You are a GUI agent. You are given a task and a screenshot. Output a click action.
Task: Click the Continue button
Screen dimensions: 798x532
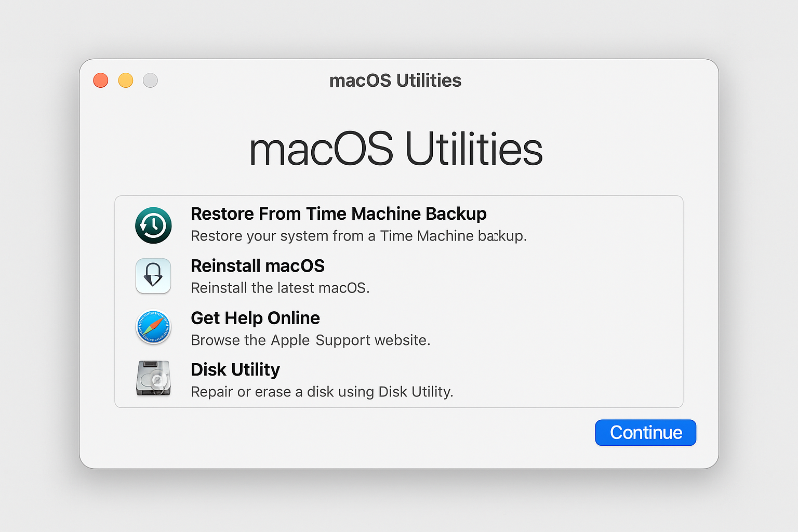(x=645, y=433)
